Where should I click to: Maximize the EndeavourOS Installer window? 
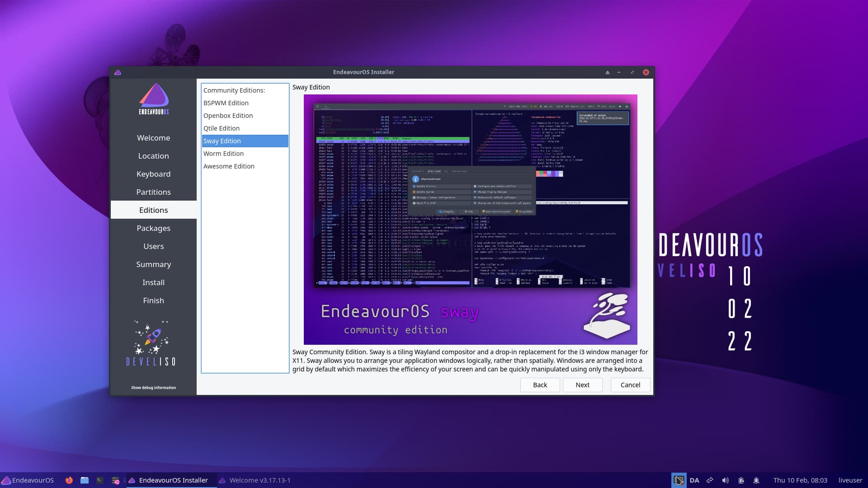point(632,72)
